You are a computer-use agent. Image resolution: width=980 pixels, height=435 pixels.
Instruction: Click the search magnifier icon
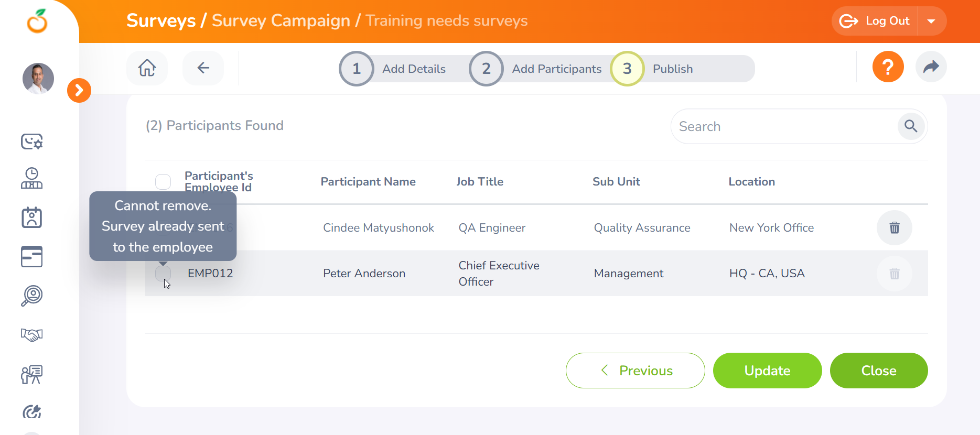click(x=911, y=126)
